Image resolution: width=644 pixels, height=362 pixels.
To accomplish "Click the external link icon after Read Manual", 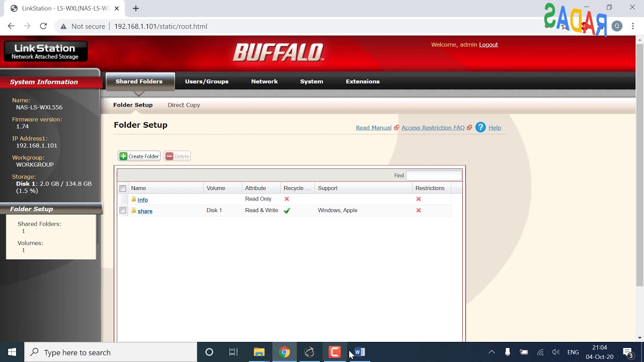I will pyautogui.click(x=396, y=128).
